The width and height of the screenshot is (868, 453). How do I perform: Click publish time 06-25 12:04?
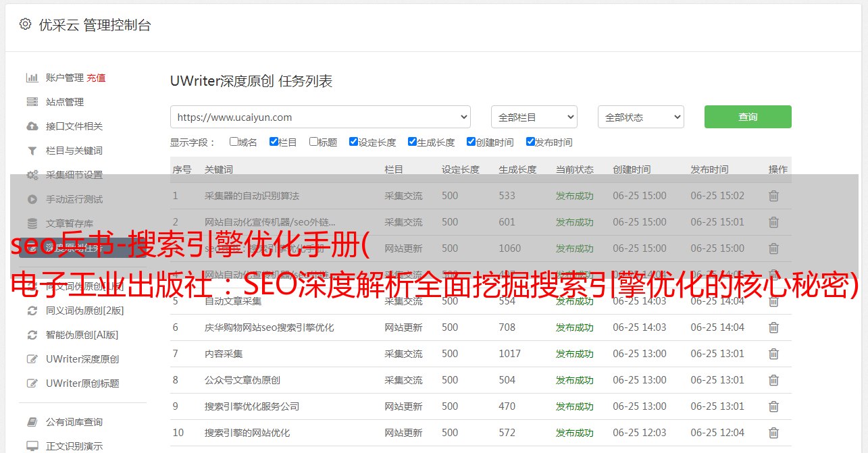coord(717,433)
